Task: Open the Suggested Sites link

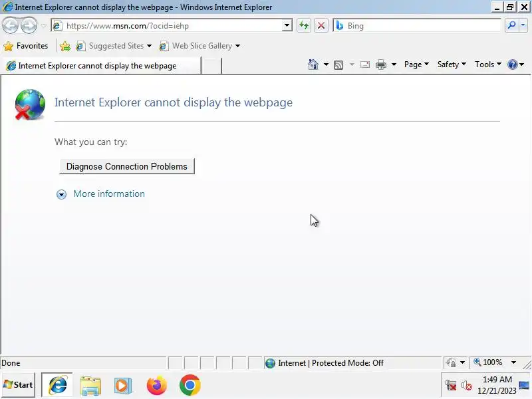Action: coord(114,46)
